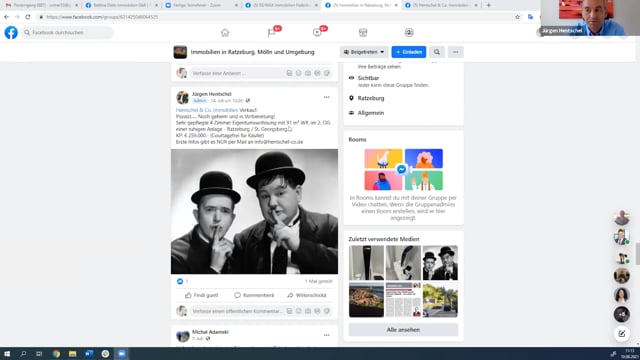The width and height of the screenshot is (640, 360).
Task: Open the garden house media thumbnail
Action: pos(440,300)
